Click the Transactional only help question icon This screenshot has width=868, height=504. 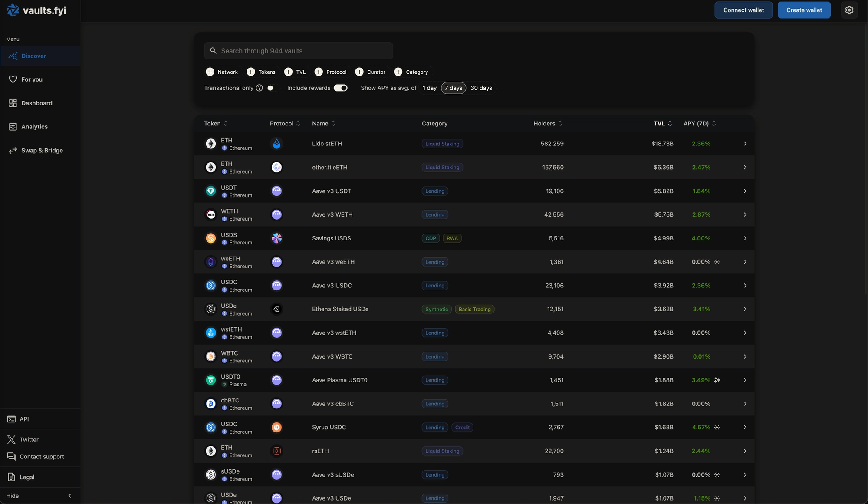[259, 88]
